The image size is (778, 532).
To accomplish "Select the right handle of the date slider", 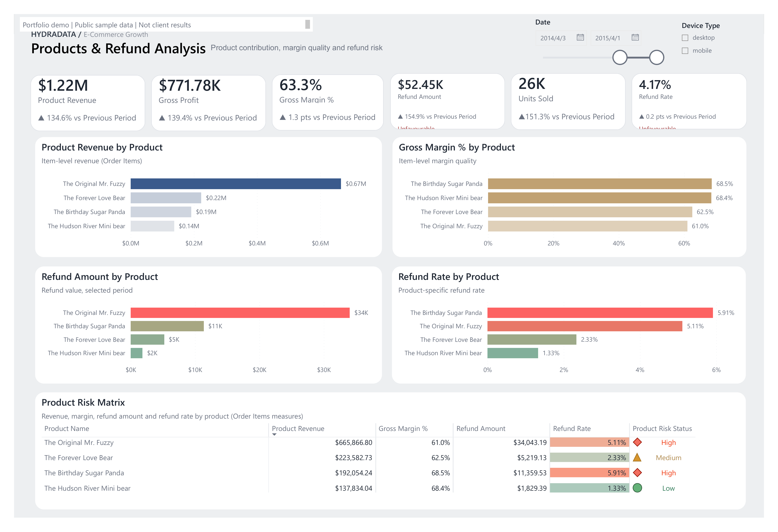I will (656, 57).
